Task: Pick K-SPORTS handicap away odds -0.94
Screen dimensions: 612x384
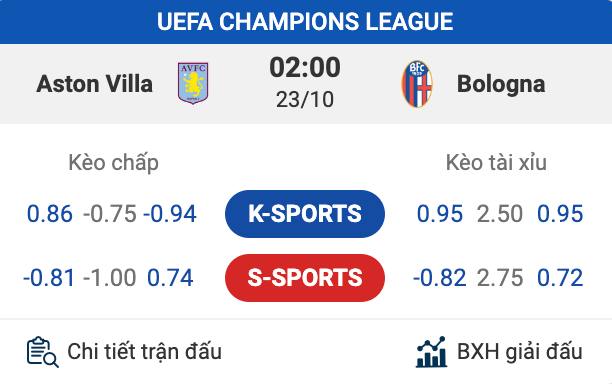Action: (170, 214)
